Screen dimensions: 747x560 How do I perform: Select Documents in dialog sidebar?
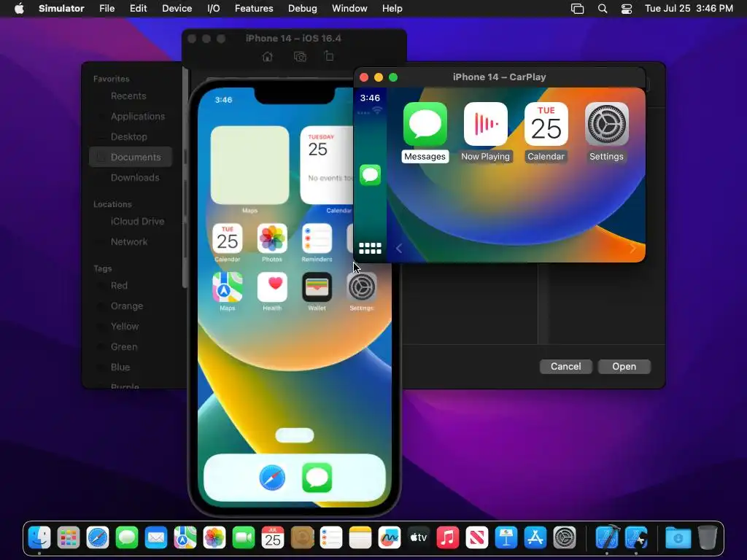(130, 157)
